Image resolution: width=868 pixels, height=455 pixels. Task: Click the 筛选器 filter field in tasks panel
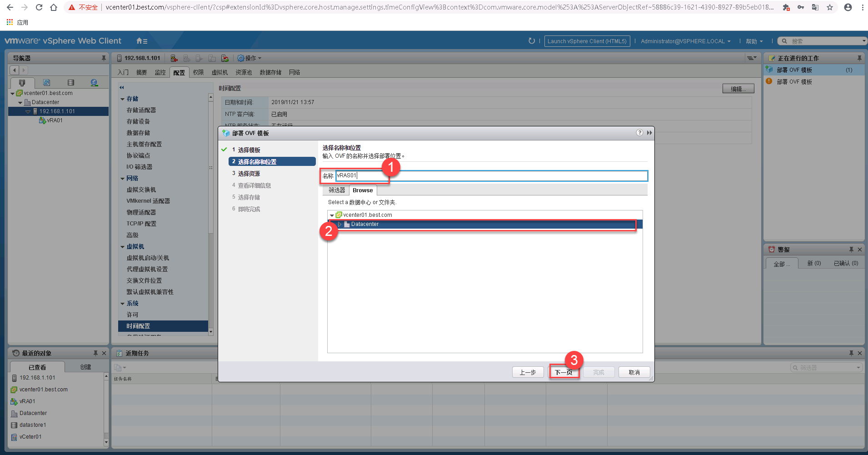pos(826,367)
